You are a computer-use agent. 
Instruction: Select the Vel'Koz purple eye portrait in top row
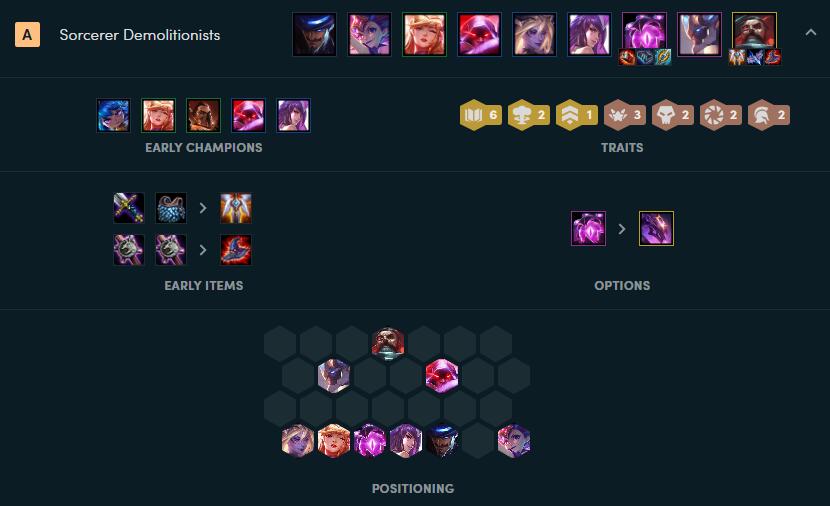coord(644,31)
